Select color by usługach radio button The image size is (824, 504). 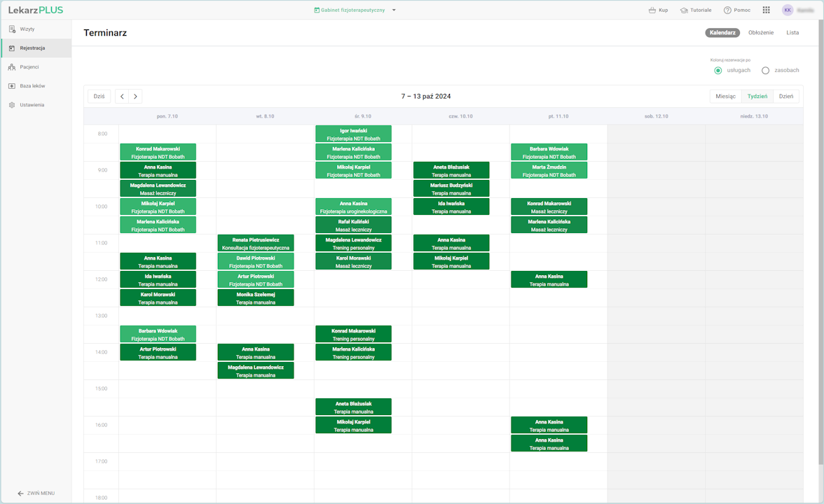tap(718, 71)
